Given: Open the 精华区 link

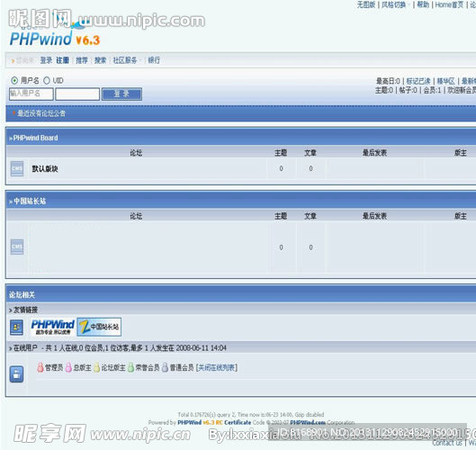Looking at the screenshot, I should (x=445, y=81).
